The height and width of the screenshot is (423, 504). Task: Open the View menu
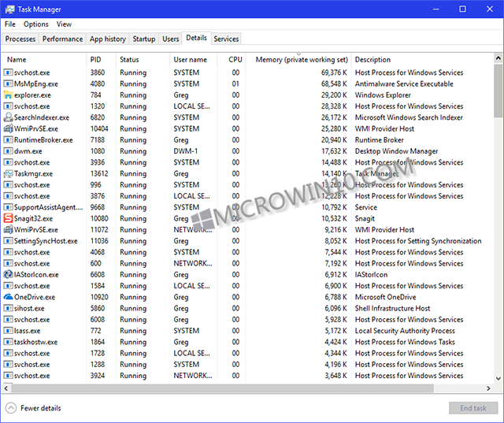[64, 24]
